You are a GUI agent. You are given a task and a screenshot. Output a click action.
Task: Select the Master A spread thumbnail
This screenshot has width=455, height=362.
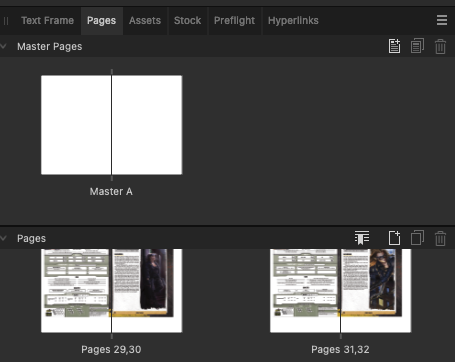pyautogui.click(x=112, y=125)
